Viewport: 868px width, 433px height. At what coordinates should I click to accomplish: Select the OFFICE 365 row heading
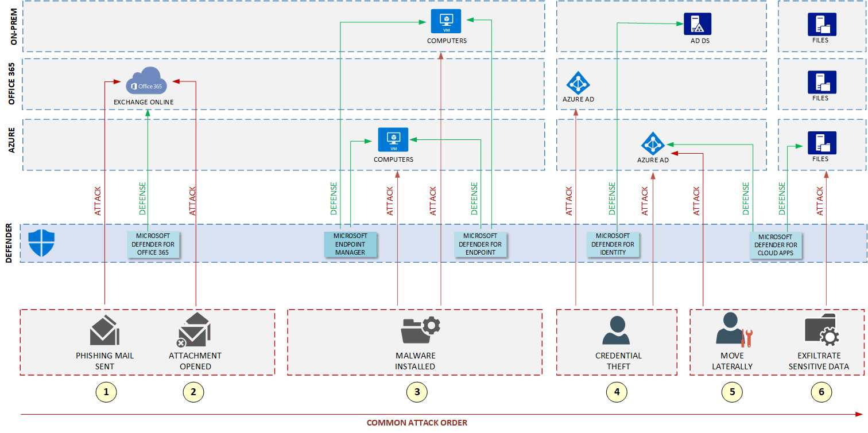pyautogui.click(x=12, y=84)
